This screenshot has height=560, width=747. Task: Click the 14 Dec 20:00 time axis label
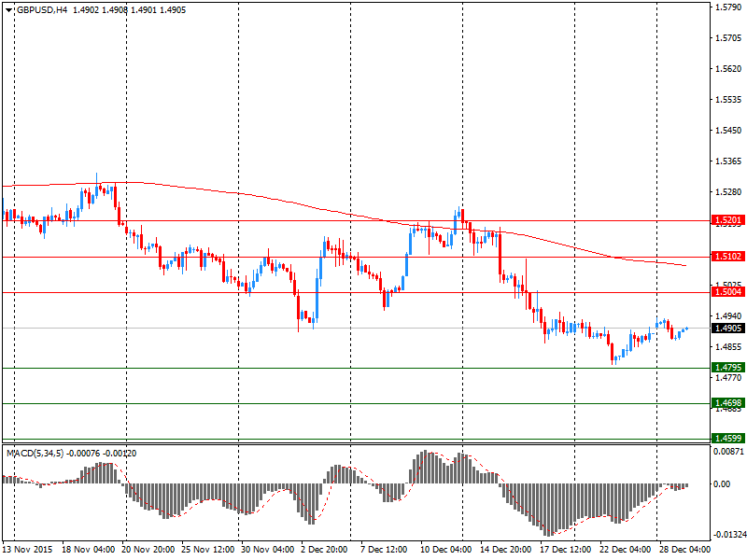[506, 550]
